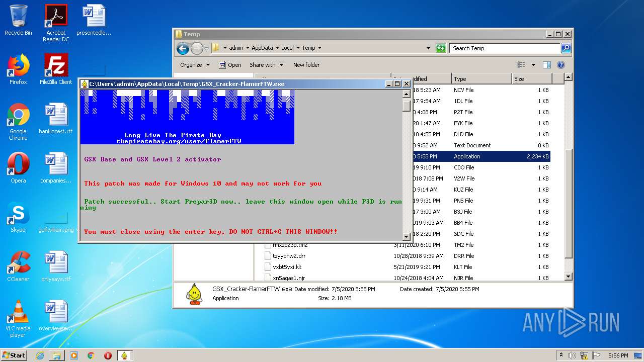Create a New folder in Temp
Viewport: 644px width, 362px height.
pos(306,65)
